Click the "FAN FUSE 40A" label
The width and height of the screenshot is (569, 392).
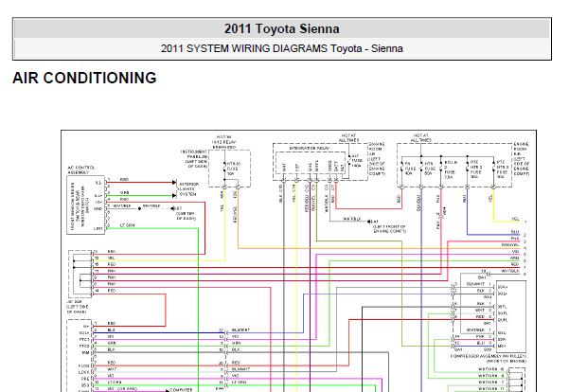click(410, 169)
